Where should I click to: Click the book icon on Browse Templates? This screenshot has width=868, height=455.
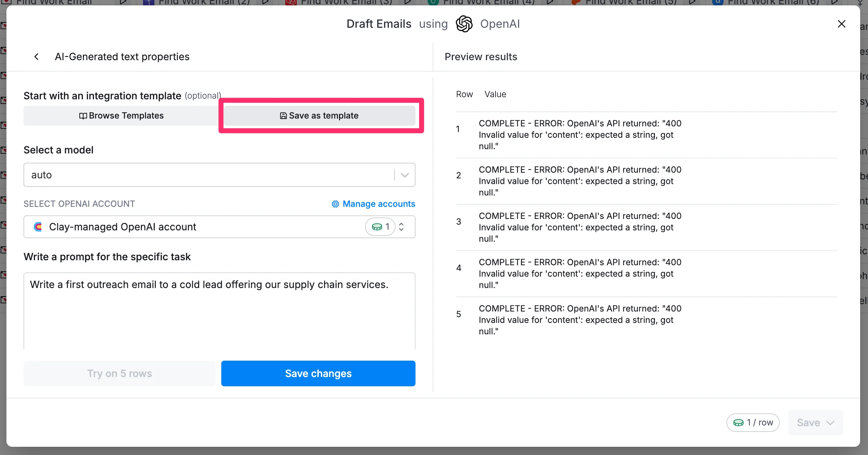tap(83, 116)
